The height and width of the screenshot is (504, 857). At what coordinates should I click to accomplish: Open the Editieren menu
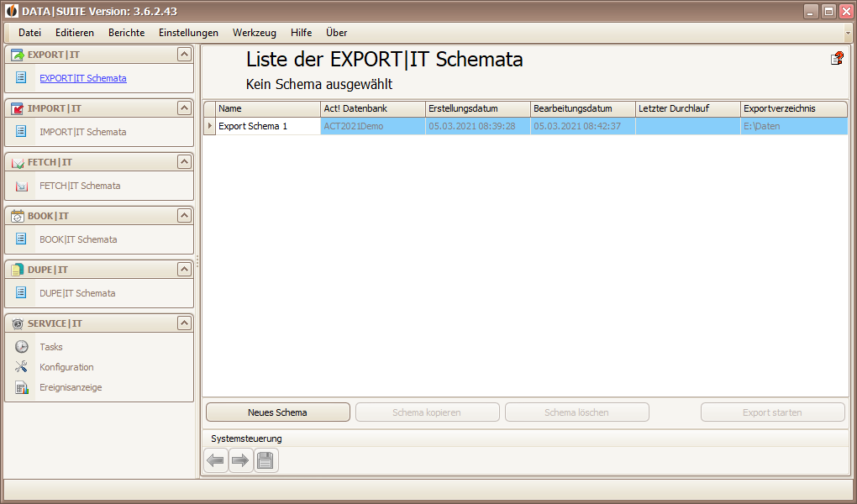point(74,33)
